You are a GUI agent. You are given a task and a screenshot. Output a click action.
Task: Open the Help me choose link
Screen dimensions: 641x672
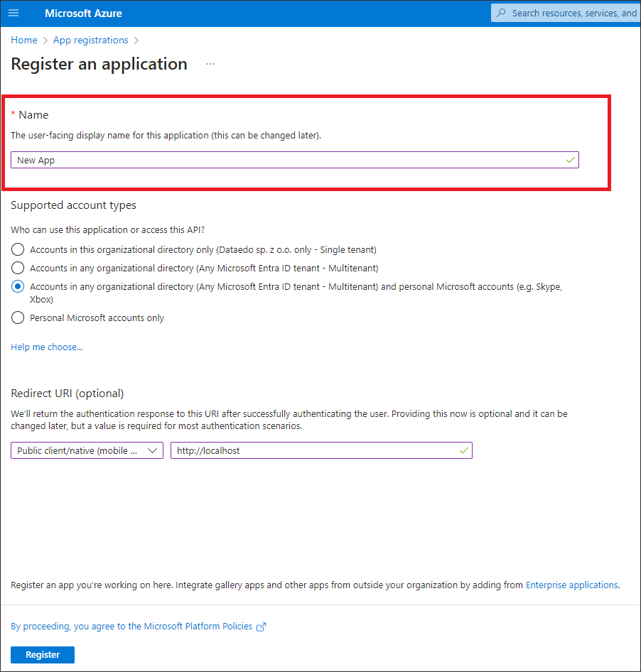click(47, 347)
